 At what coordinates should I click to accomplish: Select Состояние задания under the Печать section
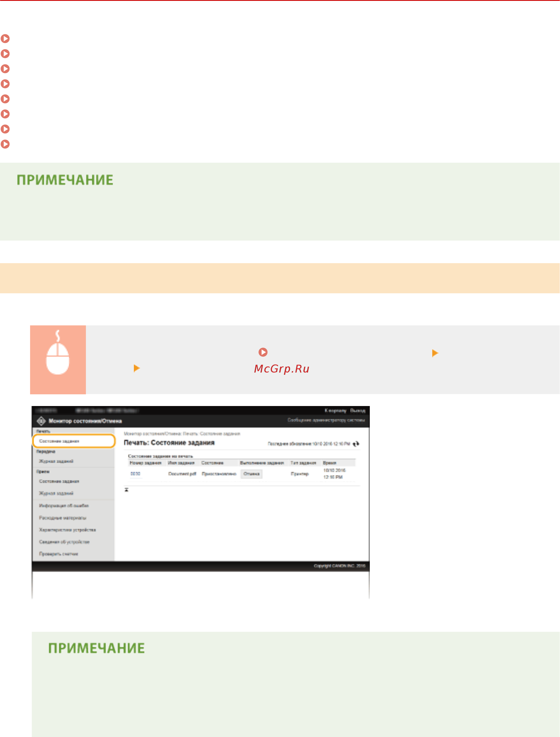[x=74, y=441]
